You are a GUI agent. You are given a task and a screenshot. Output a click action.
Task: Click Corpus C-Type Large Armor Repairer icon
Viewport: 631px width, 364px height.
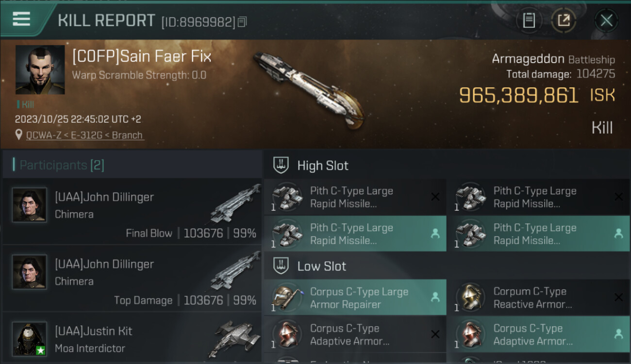click(287, 298)
